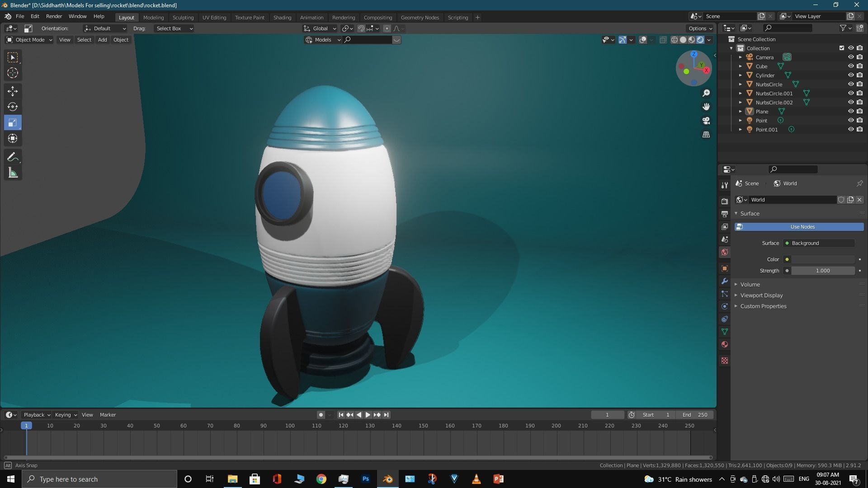
Task: Uncheck Collection exclude checkbox
Action: pyautogui.click(x=841, y=48)
